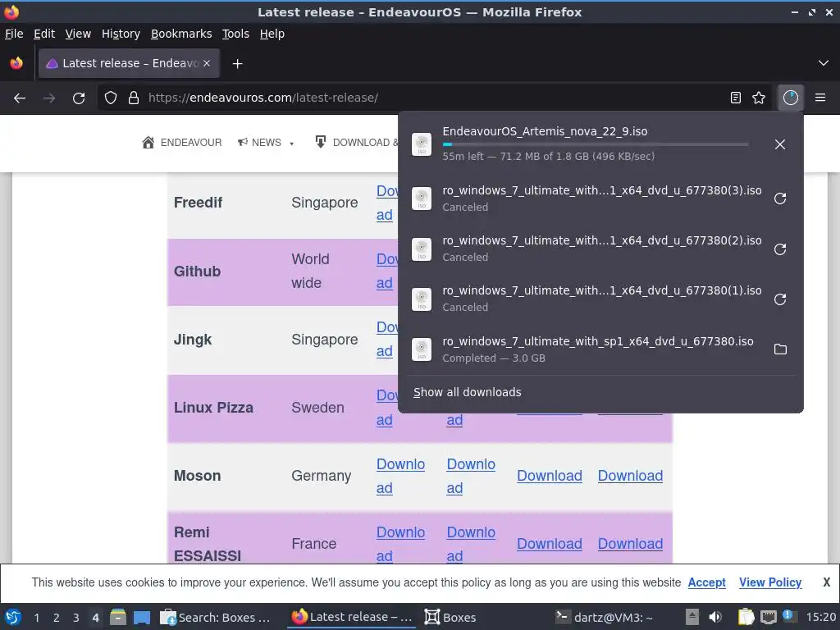Retry the 677380(2).iso download
This screenshot has width=840, height=630.
pyautogui.click(x=780, y=249)
